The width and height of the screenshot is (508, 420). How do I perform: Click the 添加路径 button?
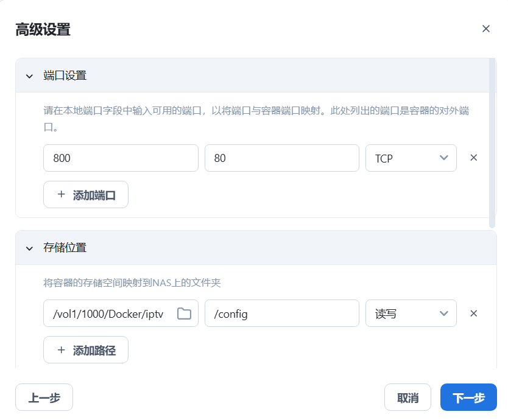pos(86,350)
